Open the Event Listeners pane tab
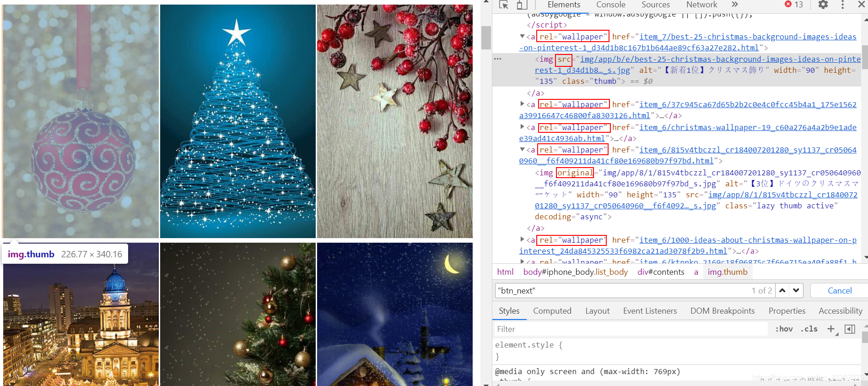The width and height of the screenshot is (868, 386). tap(650, 311)
